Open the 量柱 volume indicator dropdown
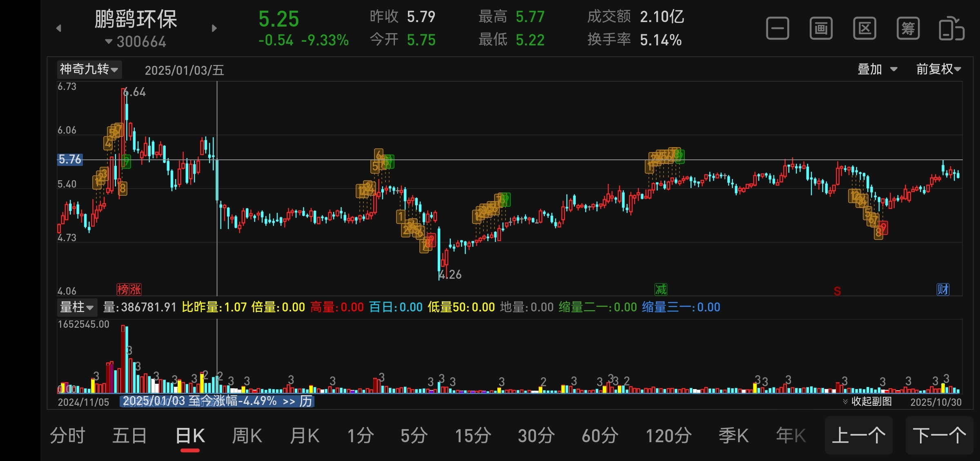980x461 pixels. click(77, 307)
